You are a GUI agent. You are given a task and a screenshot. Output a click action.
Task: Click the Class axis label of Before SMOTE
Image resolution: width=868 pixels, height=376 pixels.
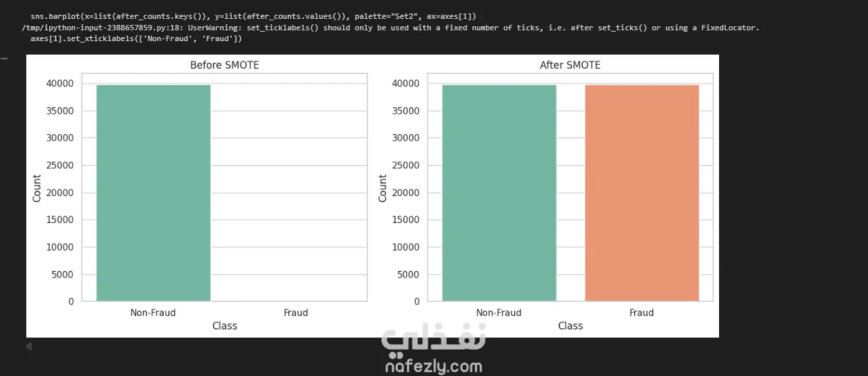[x=224, y=326]
